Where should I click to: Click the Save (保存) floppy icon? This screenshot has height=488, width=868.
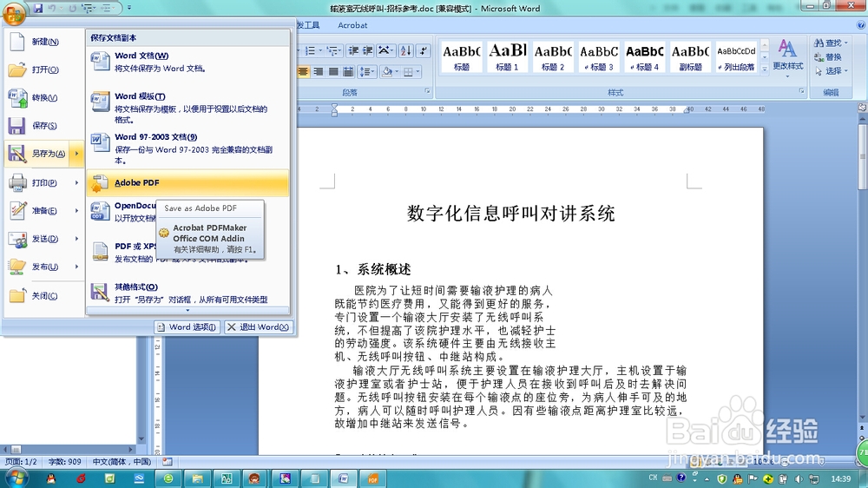pyautogui.click(x=16, y=126)
